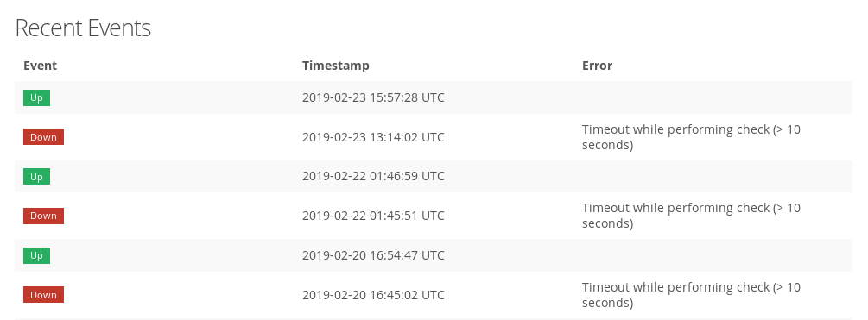Screen dimensions: 868x320
Task: Click the Up badge at 16:54:47
Action: pos(36,255)
